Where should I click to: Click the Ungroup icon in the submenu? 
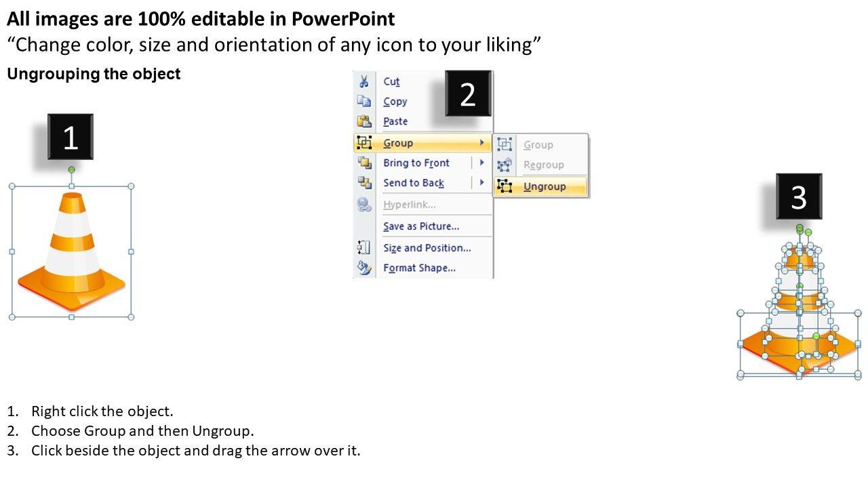point(504,186)
